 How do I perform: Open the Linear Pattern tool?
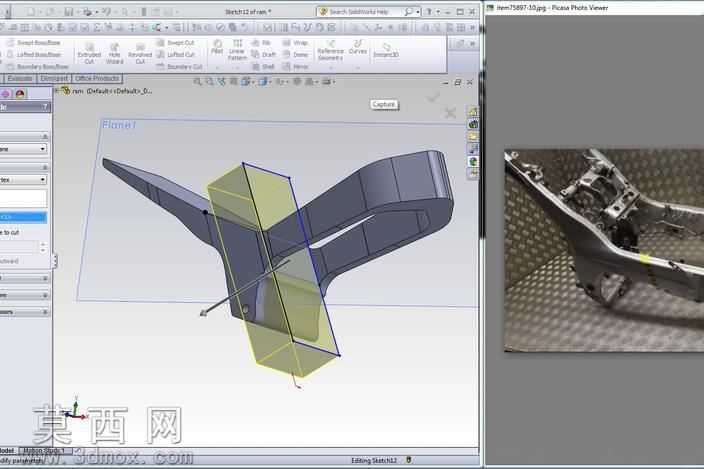click(x=237, y=50)
